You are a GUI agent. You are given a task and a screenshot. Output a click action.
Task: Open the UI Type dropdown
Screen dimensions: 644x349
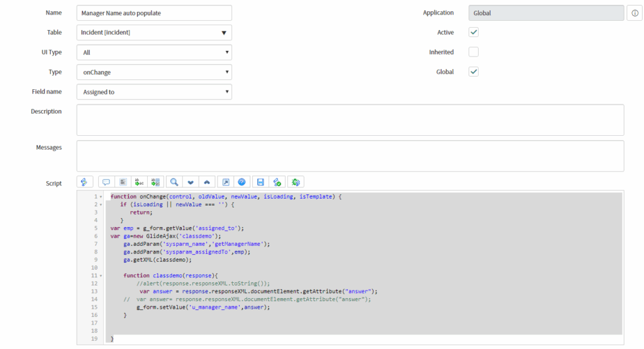(x=154, y=52)
